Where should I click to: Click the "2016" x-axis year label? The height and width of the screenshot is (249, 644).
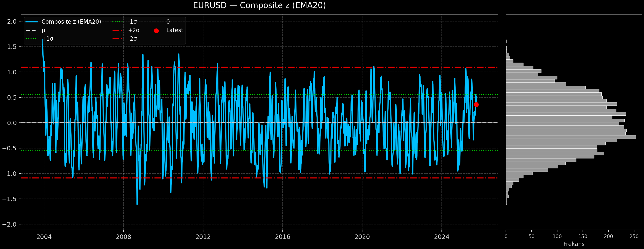[x=282, y=237]
